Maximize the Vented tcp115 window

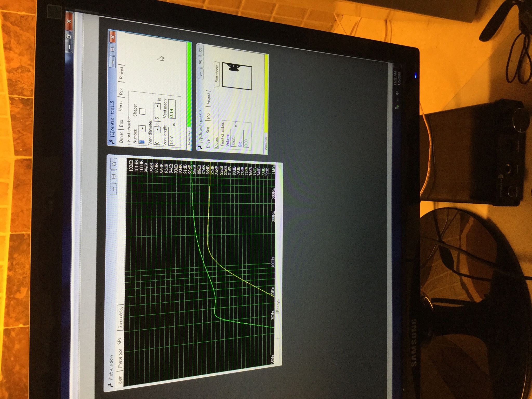[113, 49]
